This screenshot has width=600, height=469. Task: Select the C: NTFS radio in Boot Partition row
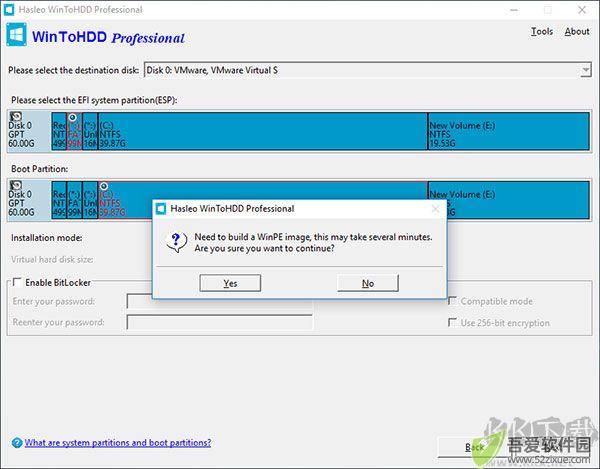pos(104,186)
